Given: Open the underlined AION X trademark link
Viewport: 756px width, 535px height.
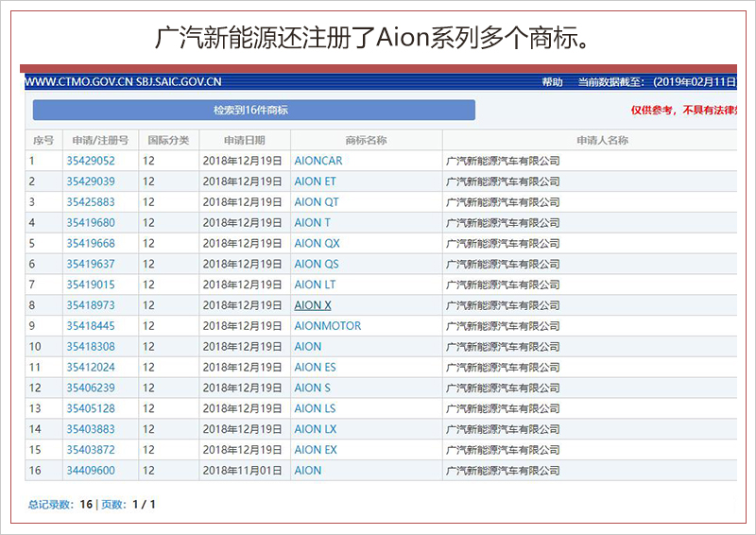Looking at the screenshot, I should coord(313,305).
